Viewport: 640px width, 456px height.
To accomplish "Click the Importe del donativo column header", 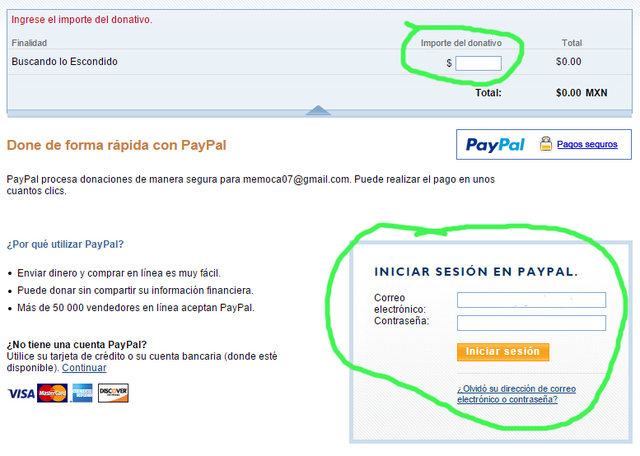I will pos(461,43).
